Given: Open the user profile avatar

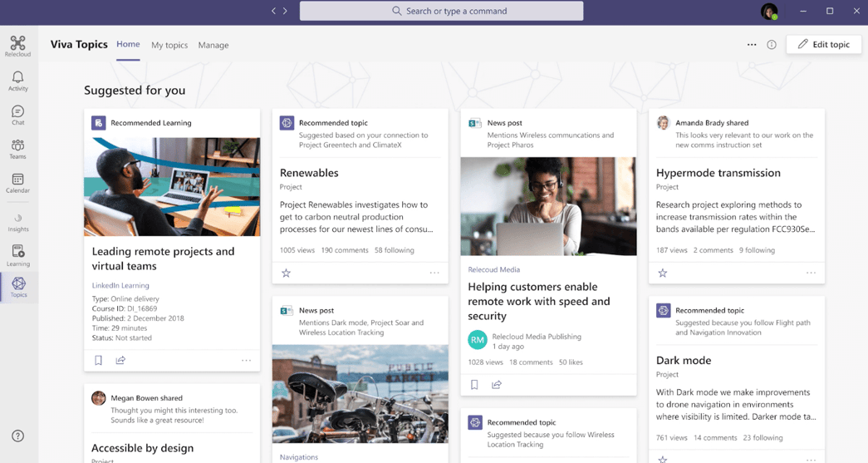Looking at the screenshot, I should [769, 11].
